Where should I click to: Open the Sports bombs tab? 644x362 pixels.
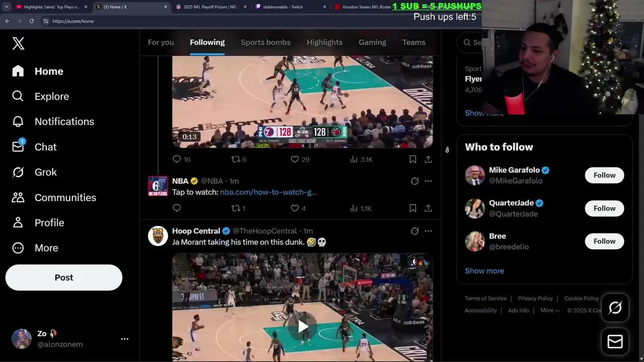(266, 42)
